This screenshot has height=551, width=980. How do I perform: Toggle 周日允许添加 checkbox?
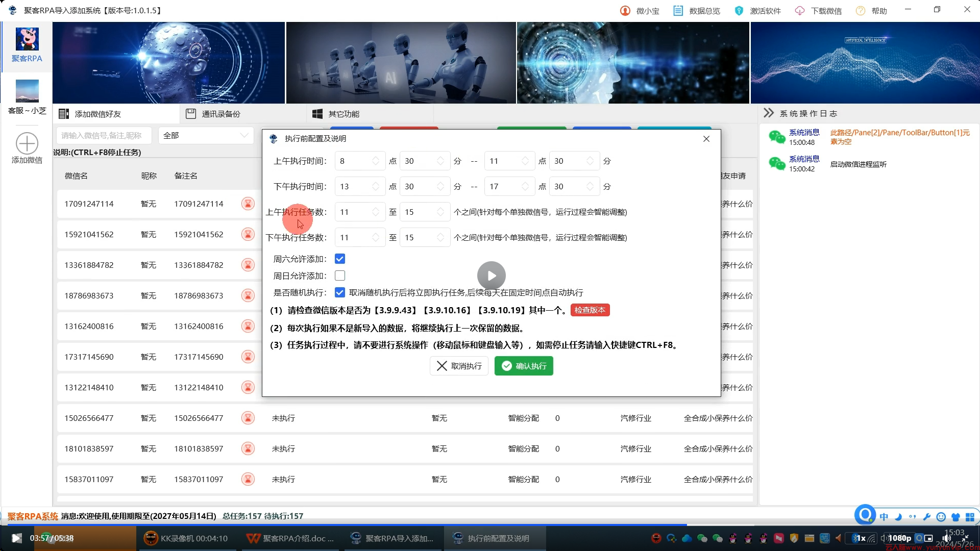[x=339, y=276]
